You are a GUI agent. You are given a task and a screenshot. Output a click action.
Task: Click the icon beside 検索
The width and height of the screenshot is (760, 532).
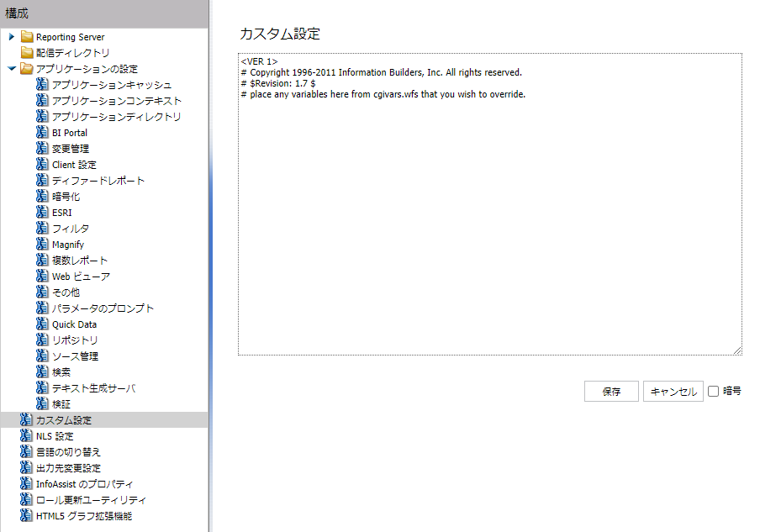click(x=42, y=372)
